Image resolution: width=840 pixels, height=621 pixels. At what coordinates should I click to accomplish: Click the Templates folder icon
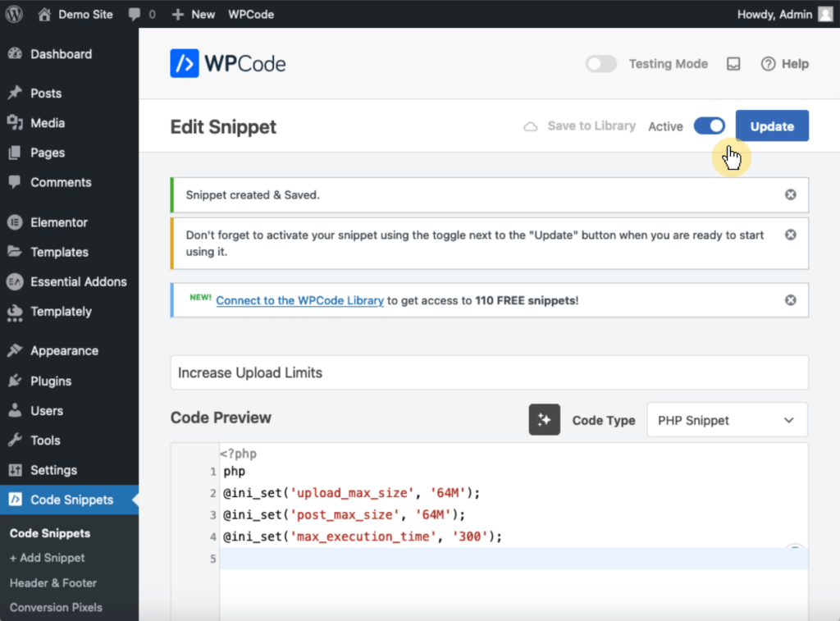(15, 252)
